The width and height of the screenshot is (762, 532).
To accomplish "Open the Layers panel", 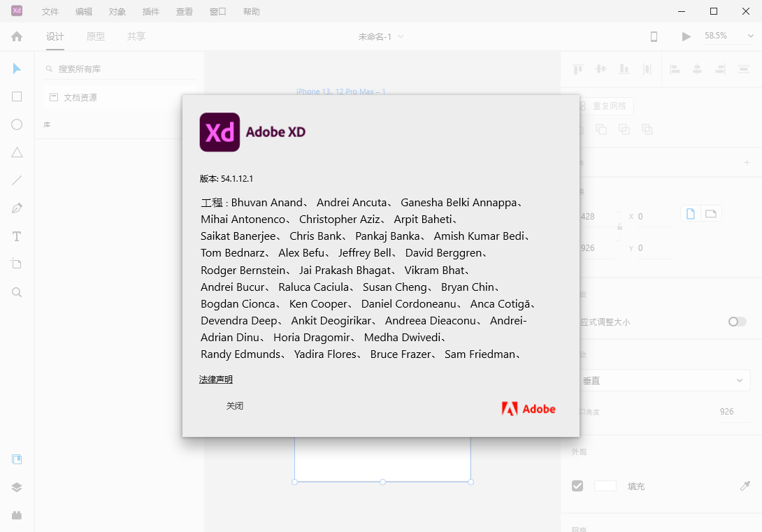I will point(17,487).
